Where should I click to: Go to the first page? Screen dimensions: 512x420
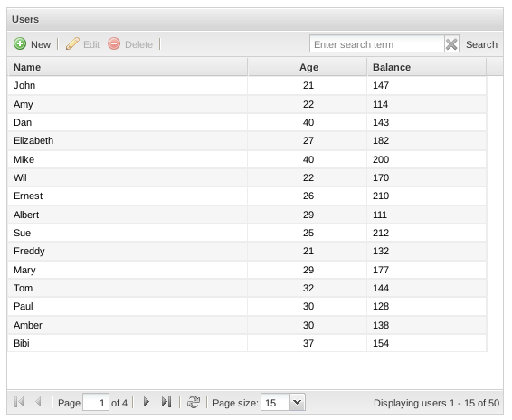point(19,402)
